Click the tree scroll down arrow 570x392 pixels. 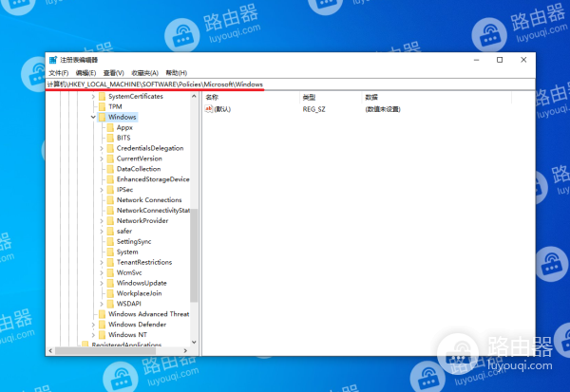tap(194, 343)
